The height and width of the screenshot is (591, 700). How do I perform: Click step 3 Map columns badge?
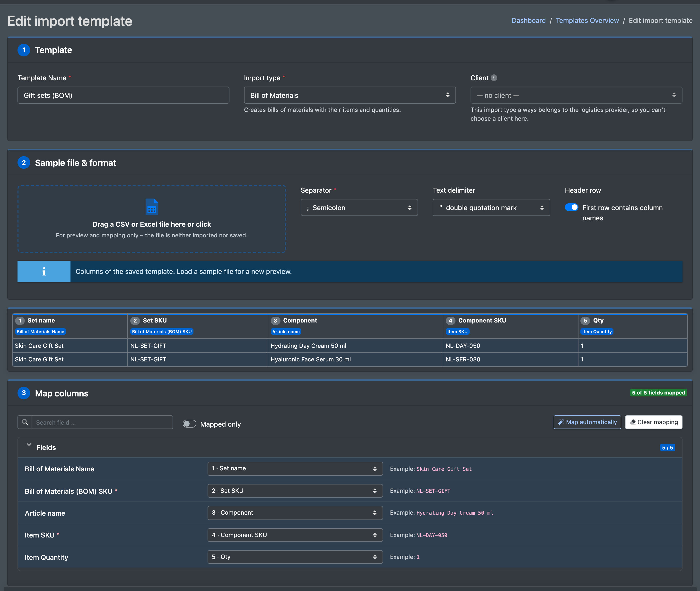pyautogui.click(x=24, y=393)
